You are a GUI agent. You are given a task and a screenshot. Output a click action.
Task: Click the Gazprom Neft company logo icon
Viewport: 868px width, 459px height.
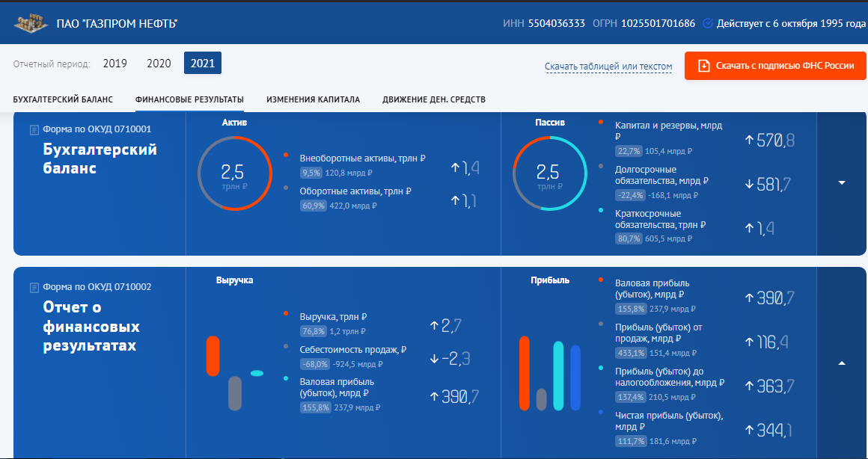30,22
